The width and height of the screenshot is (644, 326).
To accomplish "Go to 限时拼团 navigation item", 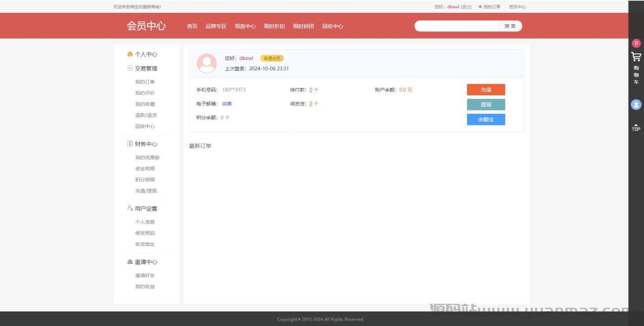I will click(303, 26).
